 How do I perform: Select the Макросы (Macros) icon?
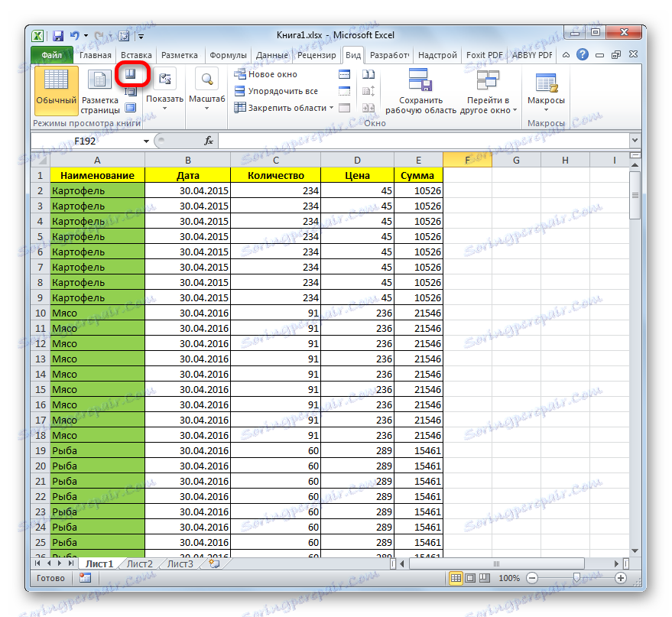pos(545,84)
